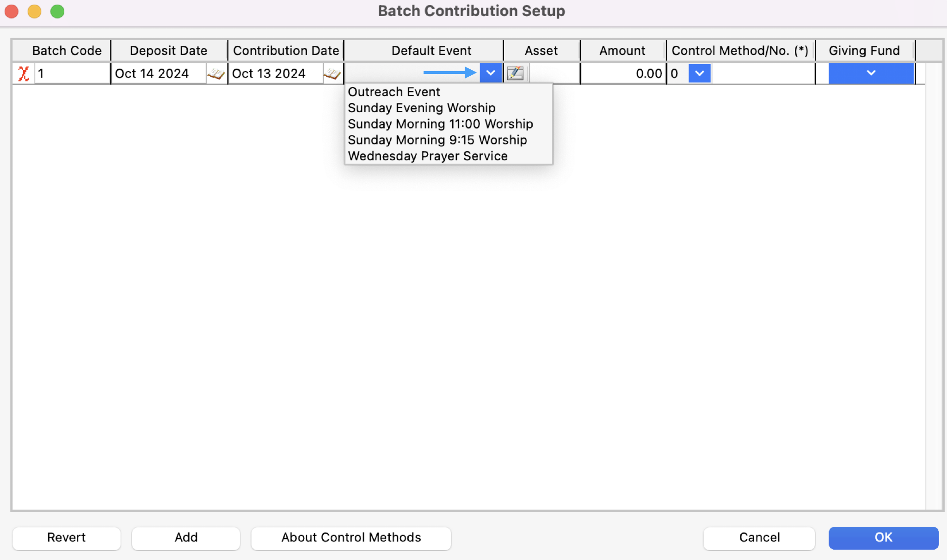Click the Add button
This screenshot has width=947, height=560.
pos(186,538)
